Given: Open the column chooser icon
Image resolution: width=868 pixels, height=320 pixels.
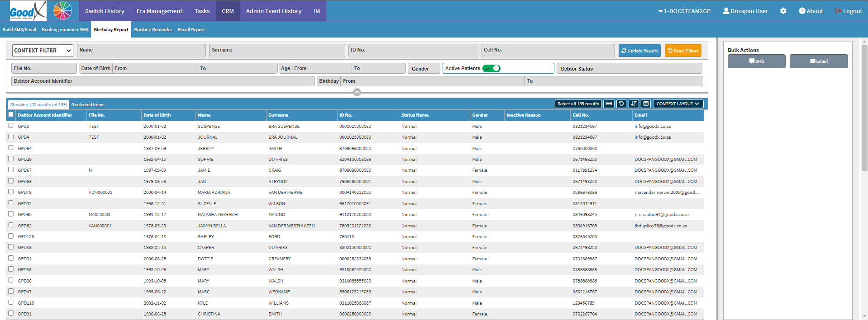Looking at the screenshot, I should [646, 104].
